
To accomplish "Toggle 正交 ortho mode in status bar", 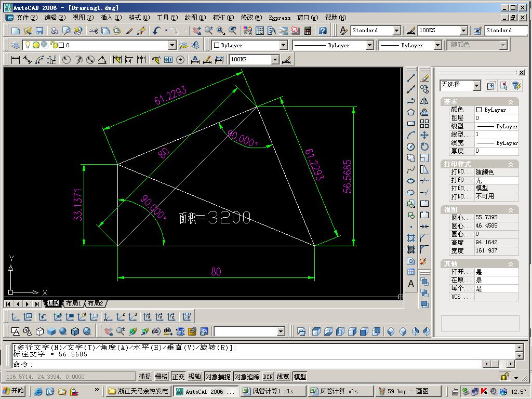I will coord(178,377).
